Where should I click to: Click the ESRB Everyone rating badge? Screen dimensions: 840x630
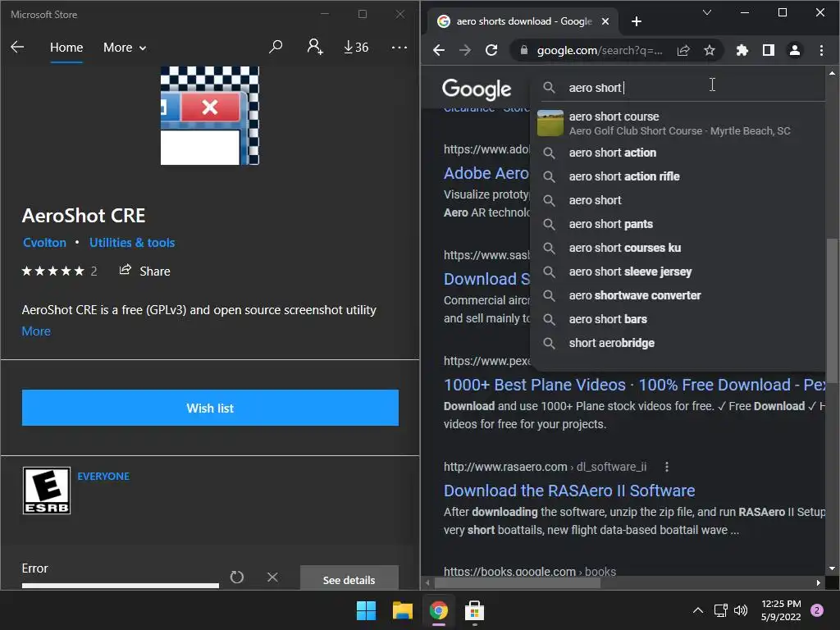[x=47, y=491]
